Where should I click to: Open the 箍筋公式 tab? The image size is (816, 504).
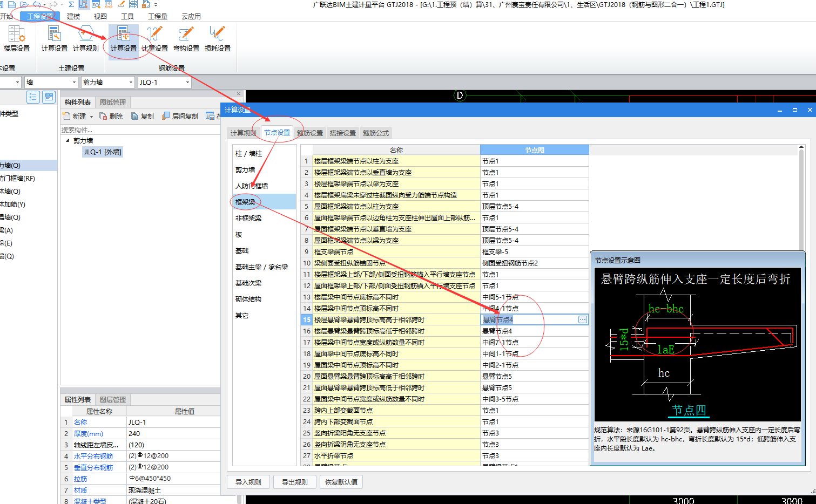pos(376,133)
